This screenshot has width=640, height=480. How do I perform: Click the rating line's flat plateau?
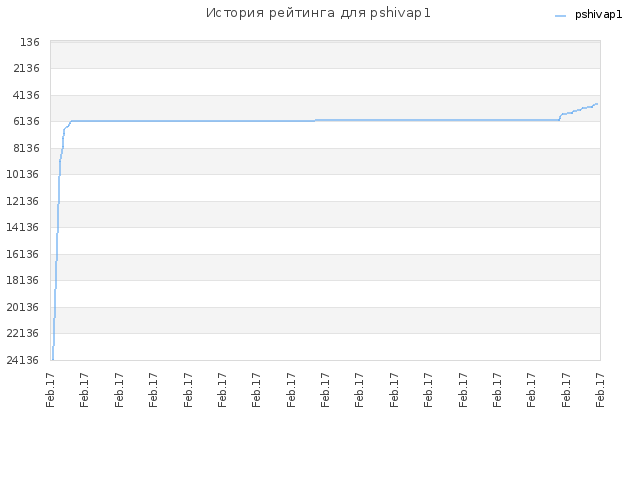pyautogui.click(x=315, y=120)
